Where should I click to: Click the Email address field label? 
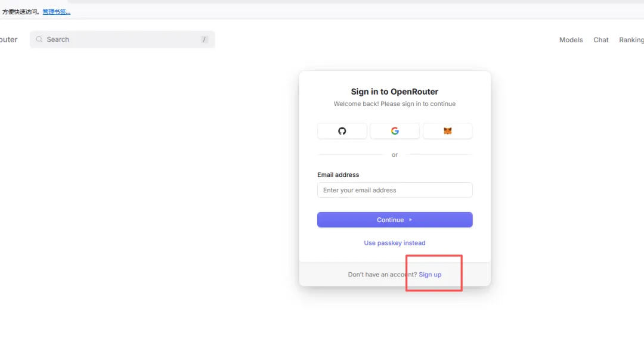[x=338, y=175]
